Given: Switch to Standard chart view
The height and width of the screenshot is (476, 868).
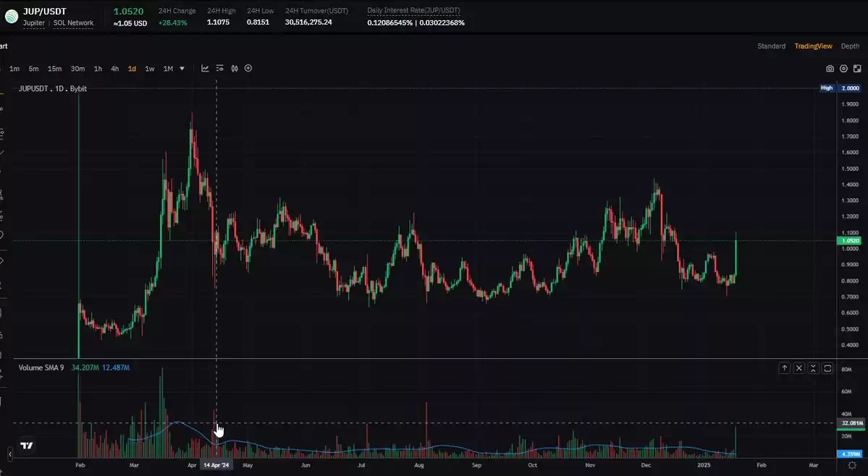Looking at the screenshot, I should point(771,46).
